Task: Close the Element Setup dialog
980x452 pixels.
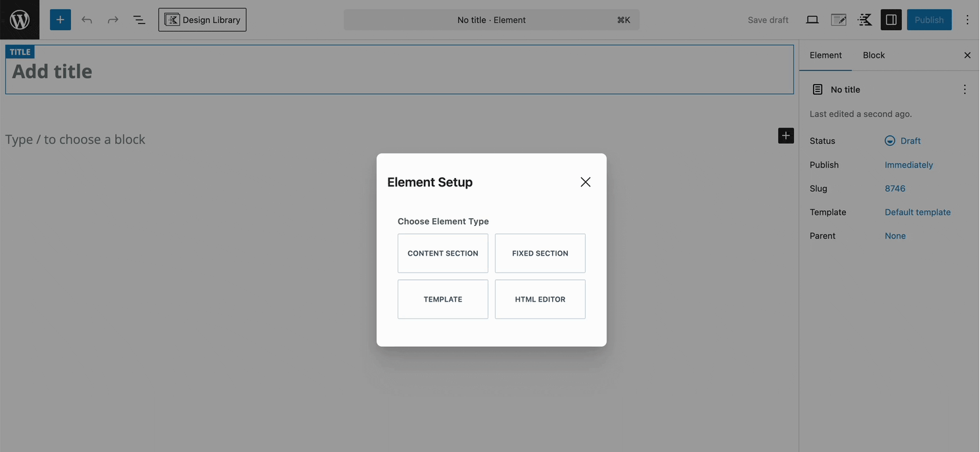Action: click(x=585, y=182)
